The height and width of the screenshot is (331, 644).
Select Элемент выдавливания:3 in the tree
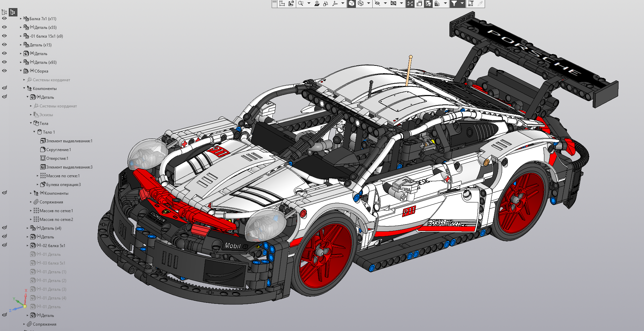(x=69, y=167)
